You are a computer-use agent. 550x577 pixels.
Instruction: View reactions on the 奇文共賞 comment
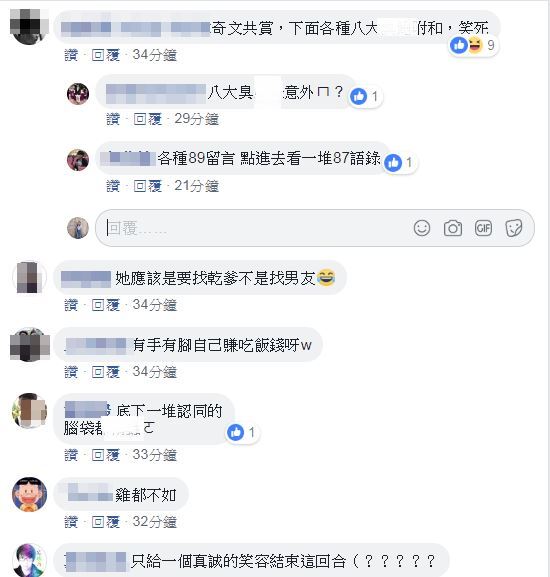472,46
